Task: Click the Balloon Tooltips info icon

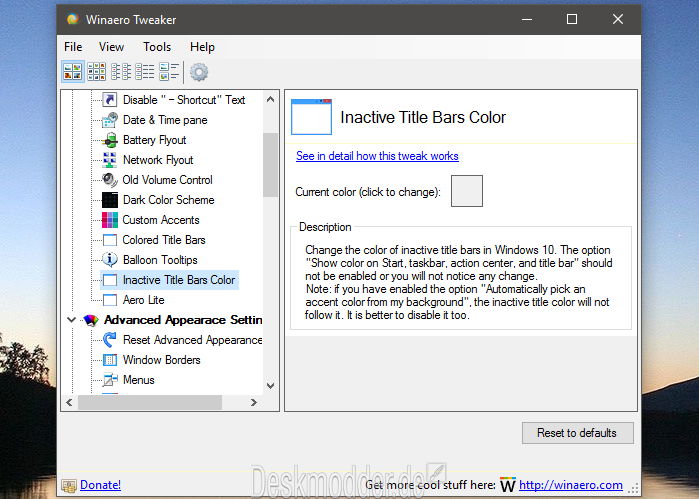Action: (110, 260)
